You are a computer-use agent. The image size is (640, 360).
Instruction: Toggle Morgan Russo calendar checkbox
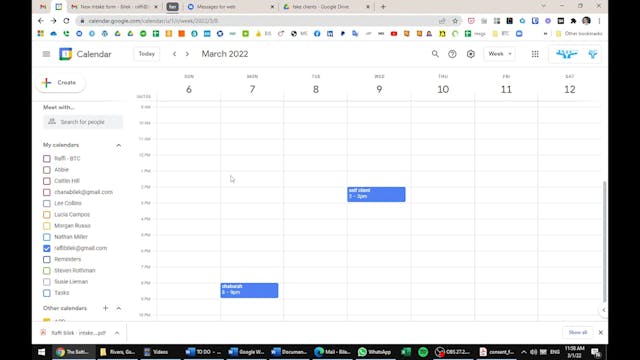pos(47,226)
